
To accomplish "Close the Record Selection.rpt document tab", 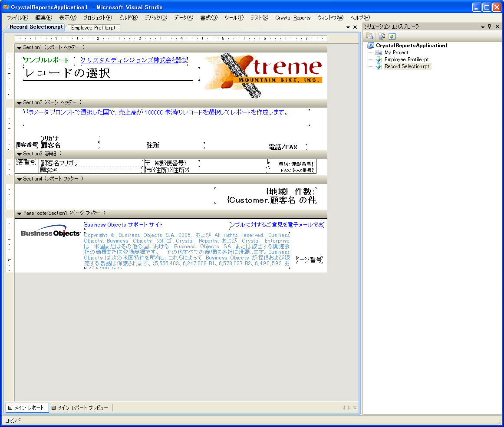I will (355, 27).
